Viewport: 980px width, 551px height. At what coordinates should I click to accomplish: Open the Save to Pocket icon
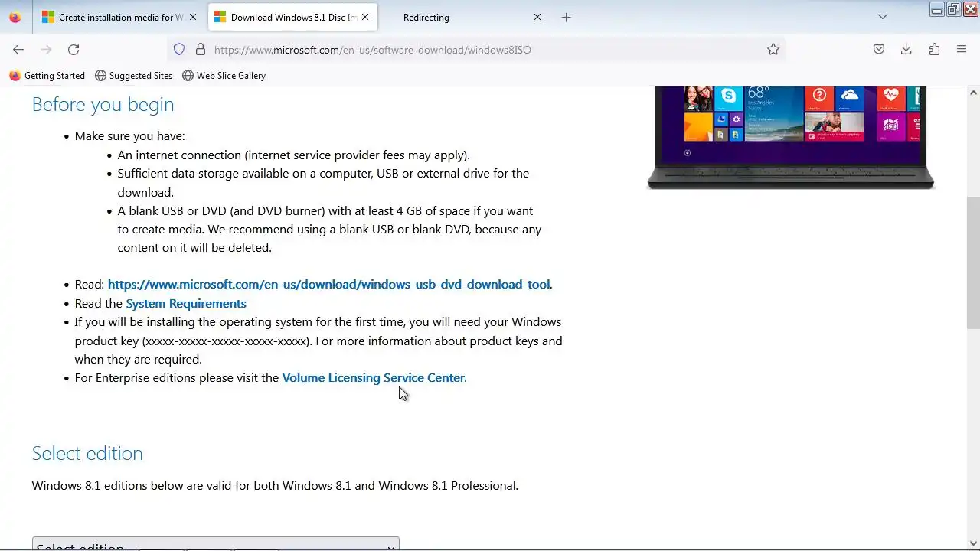click(x=879, y=49)
